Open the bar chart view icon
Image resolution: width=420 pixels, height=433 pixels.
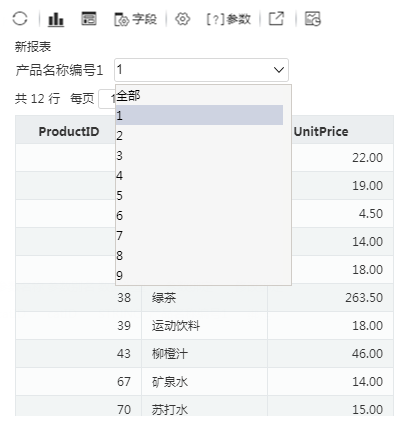click(56, 19)
